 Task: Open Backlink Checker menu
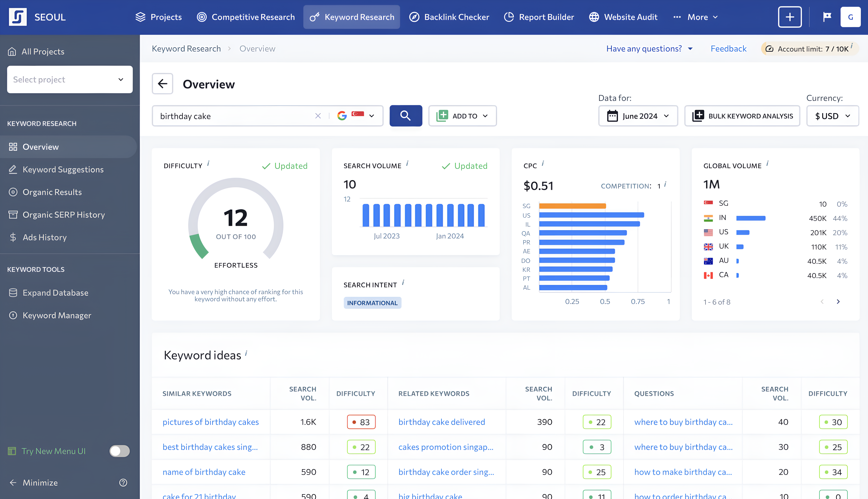pos(449,17)
